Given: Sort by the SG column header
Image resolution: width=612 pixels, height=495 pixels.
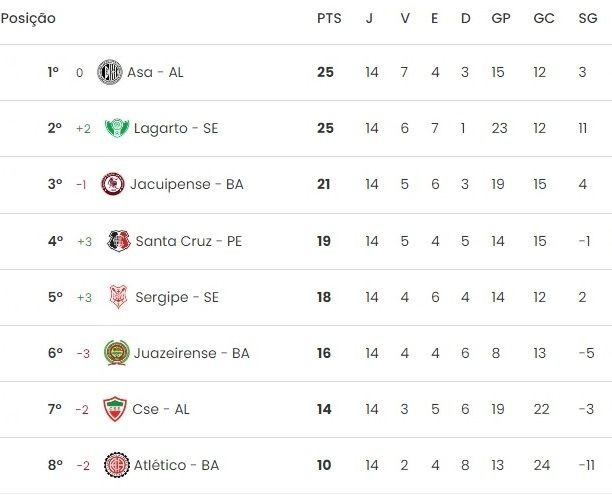Looking at the screenshot, I should (x=588, y=18).
